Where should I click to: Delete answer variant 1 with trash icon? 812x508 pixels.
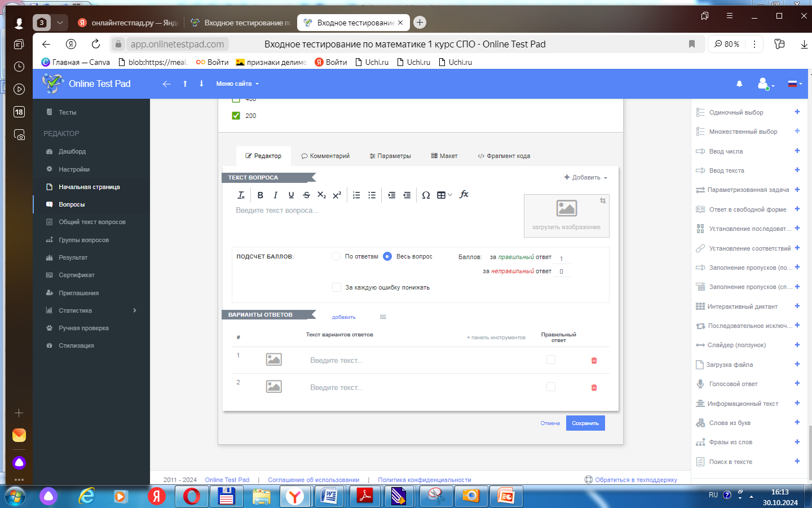click(594, 360)
